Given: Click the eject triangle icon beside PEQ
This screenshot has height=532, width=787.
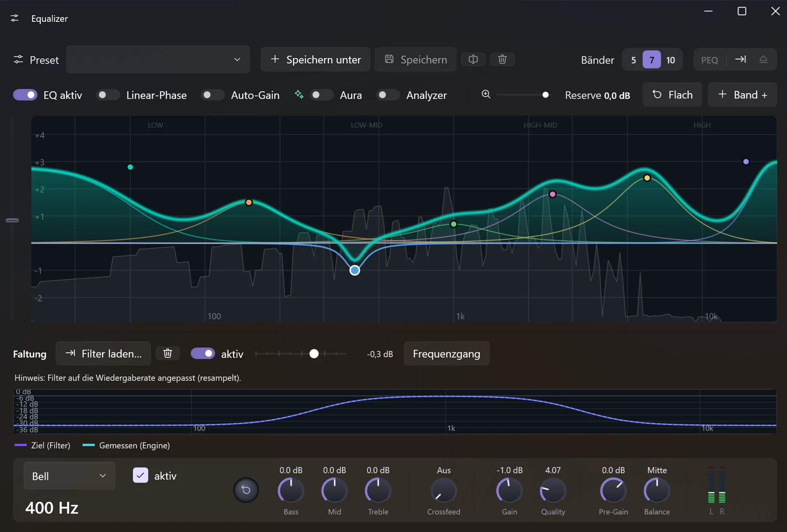Looking at the screenshot, I should click(763, 59).
